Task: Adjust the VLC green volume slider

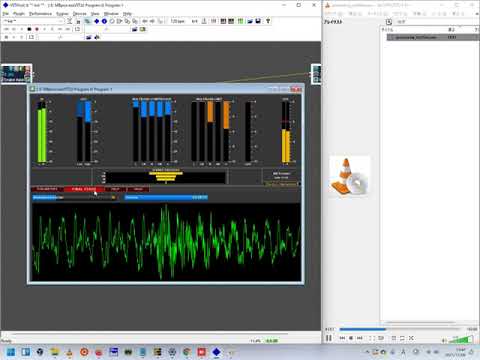Action: tap(461, 340)
